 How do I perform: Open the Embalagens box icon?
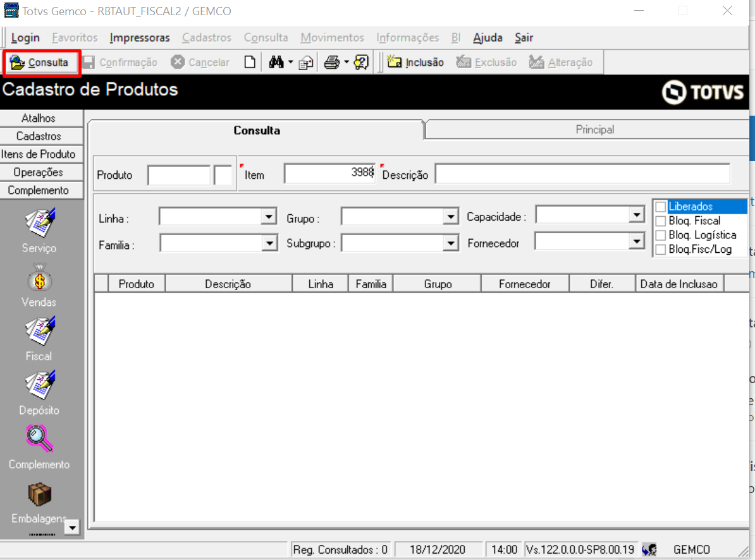(x=39, y=494)
